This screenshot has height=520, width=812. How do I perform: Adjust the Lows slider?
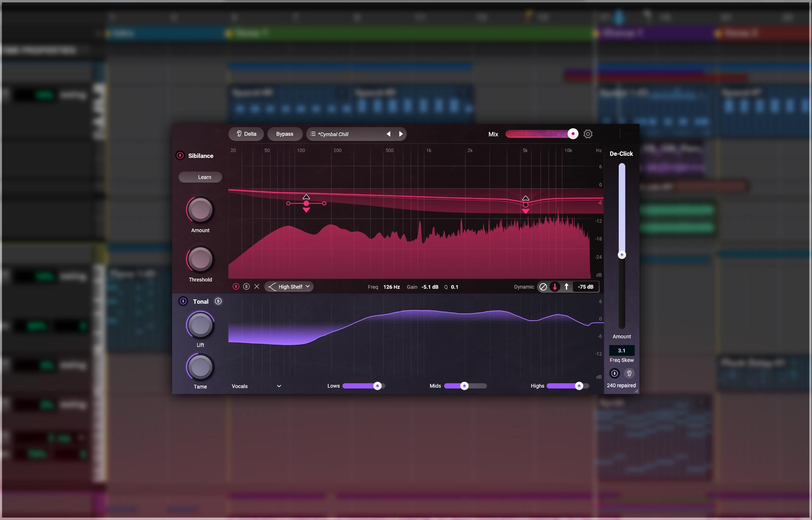coord(378,386)
